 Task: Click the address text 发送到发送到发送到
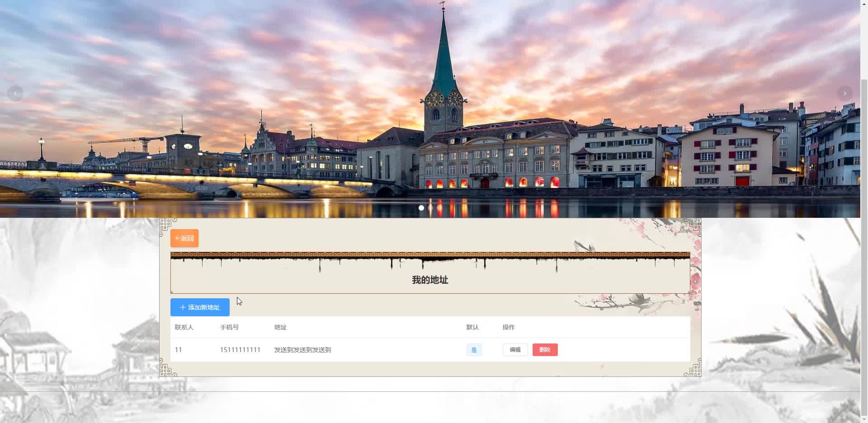302,350
